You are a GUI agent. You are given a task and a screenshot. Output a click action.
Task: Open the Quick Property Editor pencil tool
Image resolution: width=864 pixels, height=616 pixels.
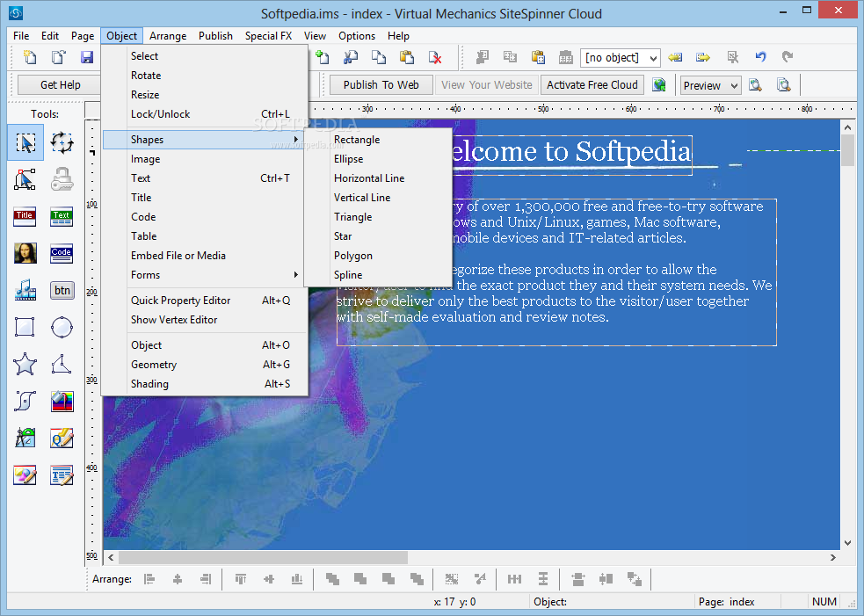click(62, 438)
